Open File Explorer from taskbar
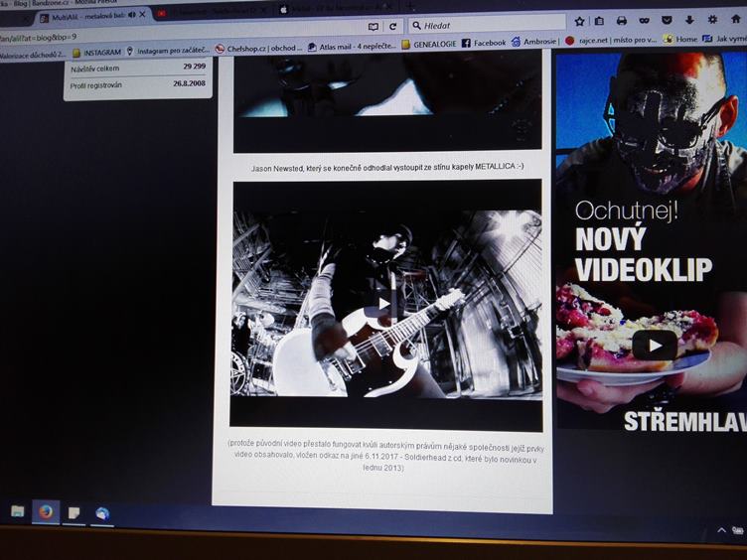 click(17, 512)
